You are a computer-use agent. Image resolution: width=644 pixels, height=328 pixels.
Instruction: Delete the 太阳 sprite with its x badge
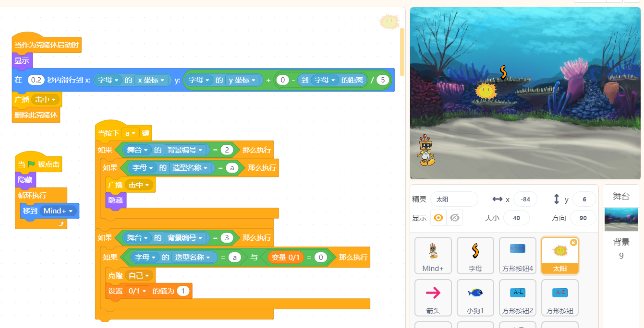point(573,243)
